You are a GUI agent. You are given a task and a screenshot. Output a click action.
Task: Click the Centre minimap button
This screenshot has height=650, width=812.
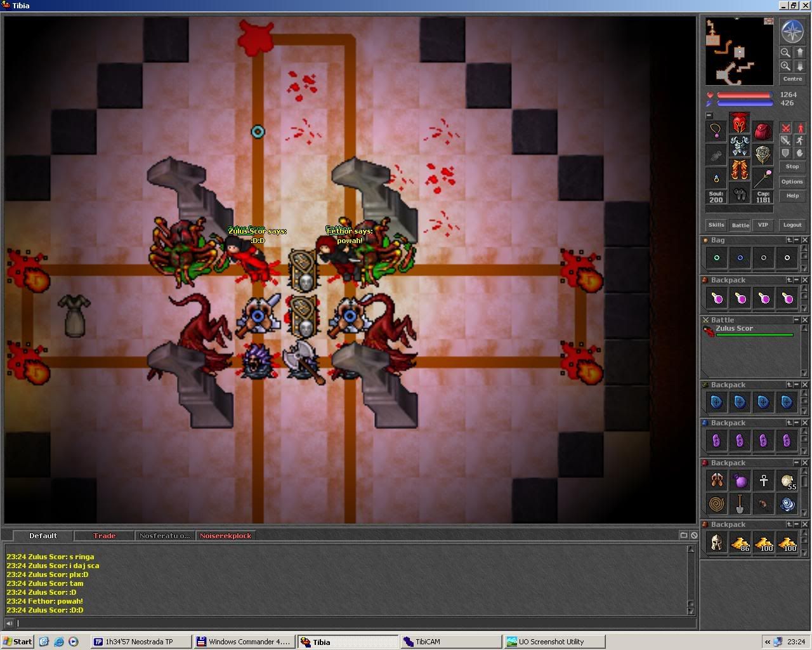(792, 79)
